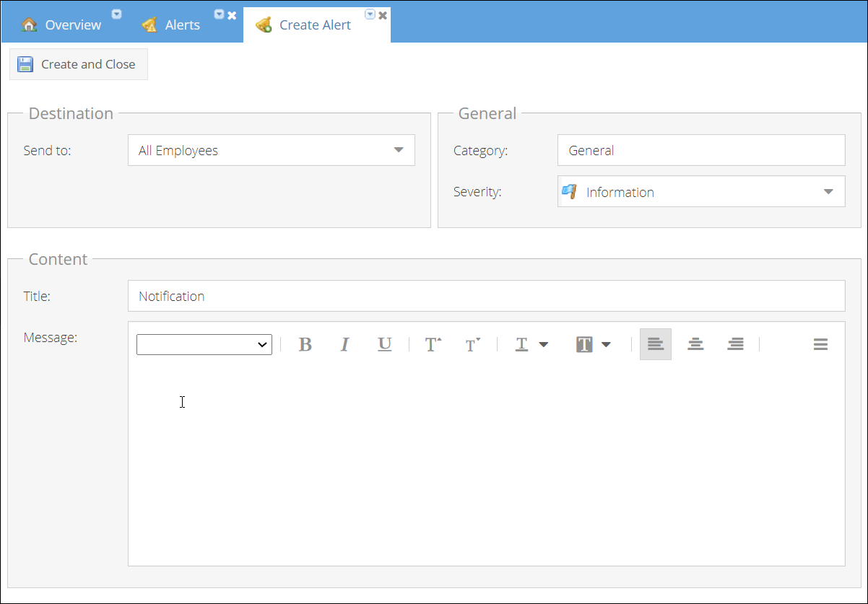Click into the Title field
Screen dimensions: 868x604
(x=487, y=296)
